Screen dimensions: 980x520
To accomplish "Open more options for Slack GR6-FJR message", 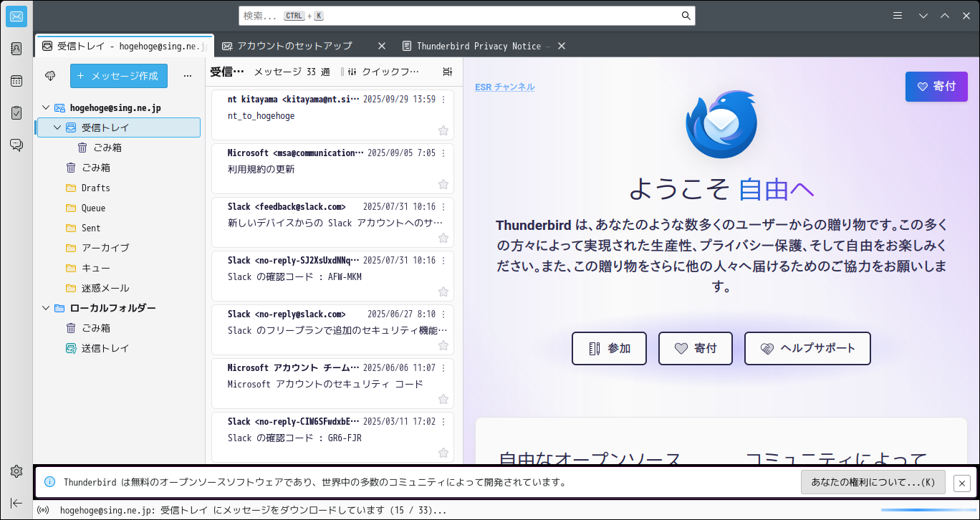I will pyautogui.click(x=443, y=422).
